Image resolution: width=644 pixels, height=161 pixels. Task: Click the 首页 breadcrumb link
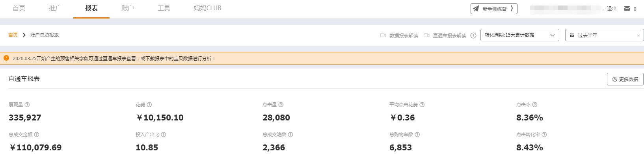(x=13, y=35)
